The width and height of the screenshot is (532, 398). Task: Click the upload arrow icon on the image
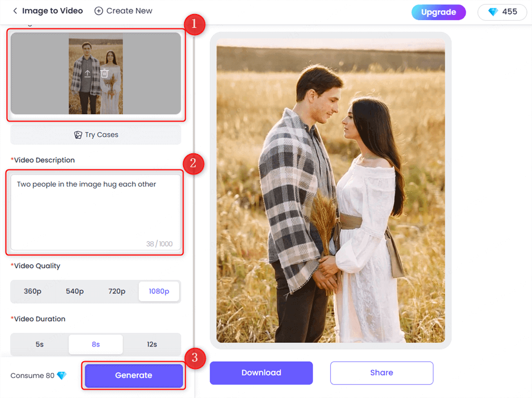click(x=88, y=74)
